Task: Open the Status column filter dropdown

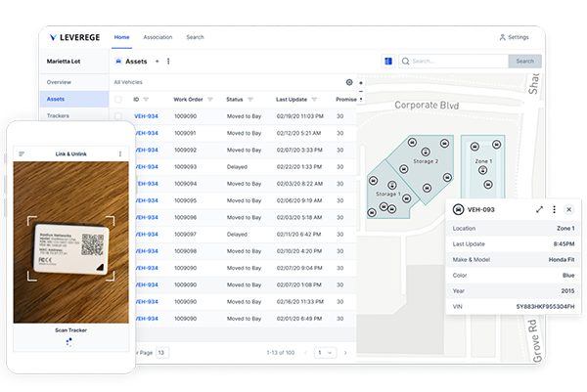Action: tap(251, 99)
